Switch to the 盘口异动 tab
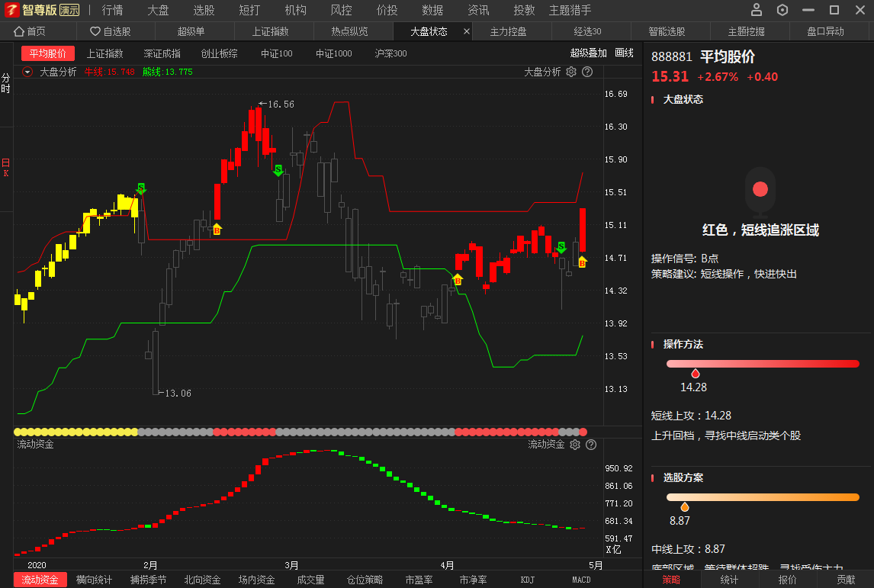 (825, 32)
